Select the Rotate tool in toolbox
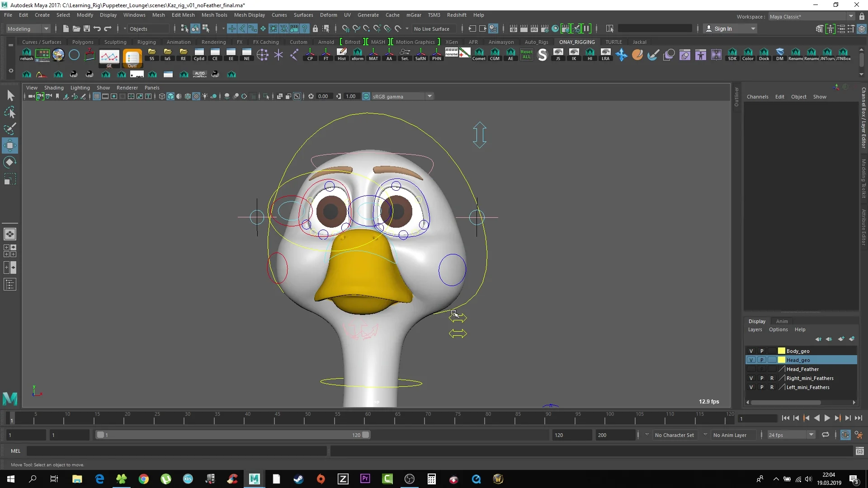Screen dimensions: 868x488 10,162
